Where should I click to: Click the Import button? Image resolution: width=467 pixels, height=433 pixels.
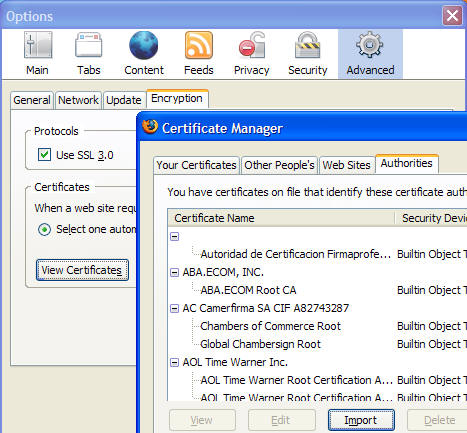[361, 420]
